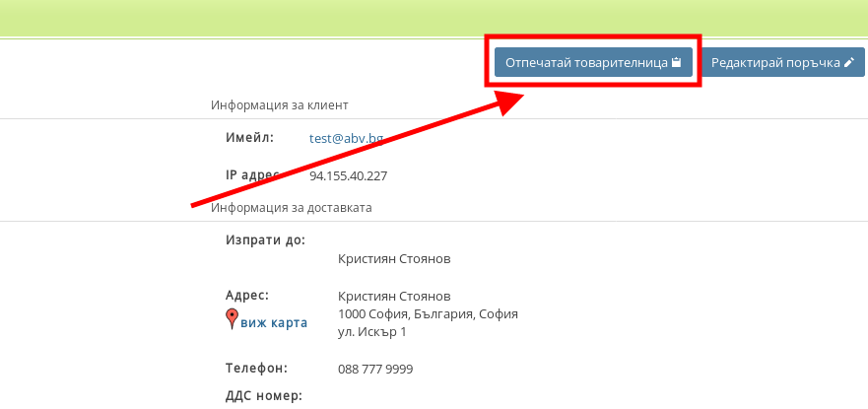This screenshot has width=868, height=409.
Task: Open Редактирай поръчка to edit the order
Action: 775,63
